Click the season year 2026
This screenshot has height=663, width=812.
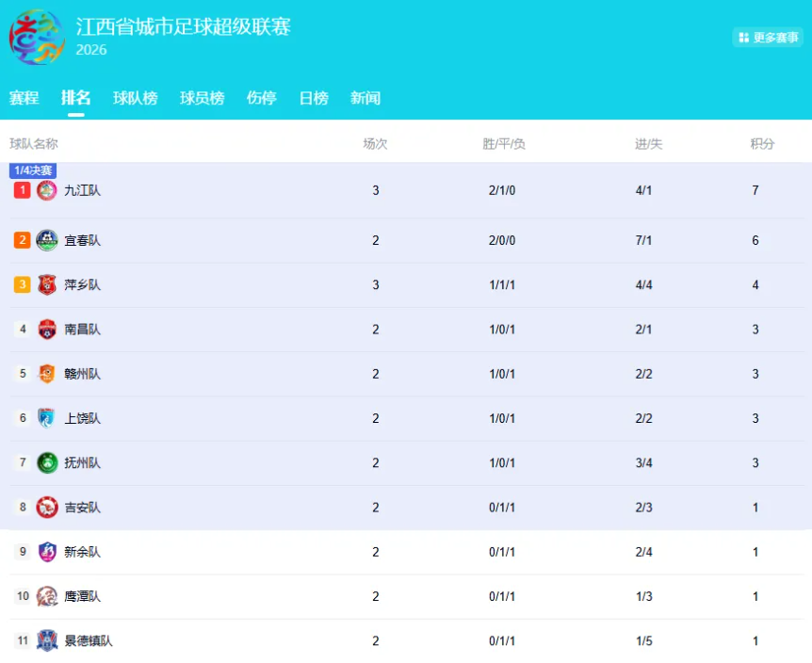pos(91,50)
